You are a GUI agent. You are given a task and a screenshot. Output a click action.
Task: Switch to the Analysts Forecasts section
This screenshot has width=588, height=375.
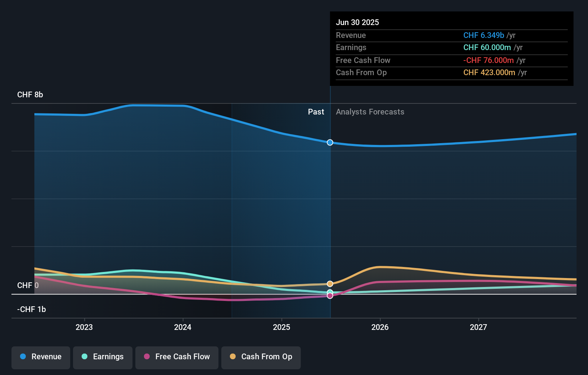click(x=370, y=112)
